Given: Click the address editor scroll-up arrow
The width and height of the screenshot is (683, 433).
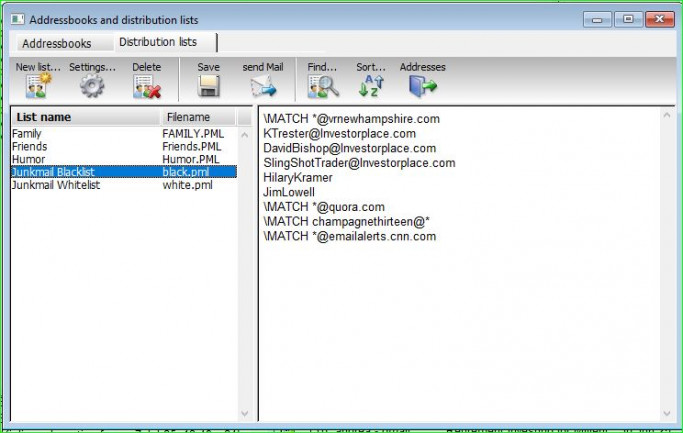Looking at the screenshot, I should point(666,113).
